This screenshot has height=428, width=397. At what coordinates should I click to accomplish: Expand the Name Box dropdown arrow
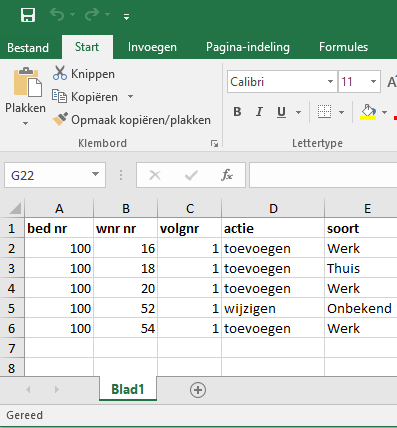tap(95, 174)
